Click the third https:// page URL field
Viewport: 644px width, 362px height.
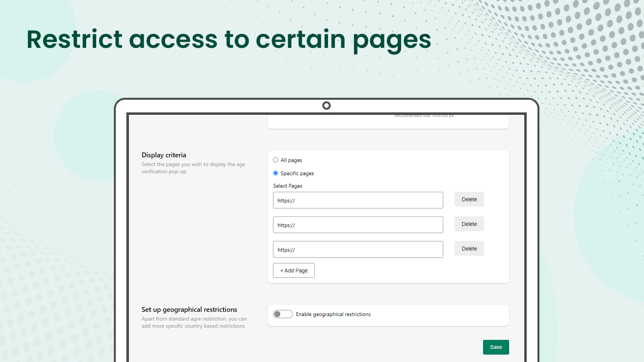[x=358, y=249]
